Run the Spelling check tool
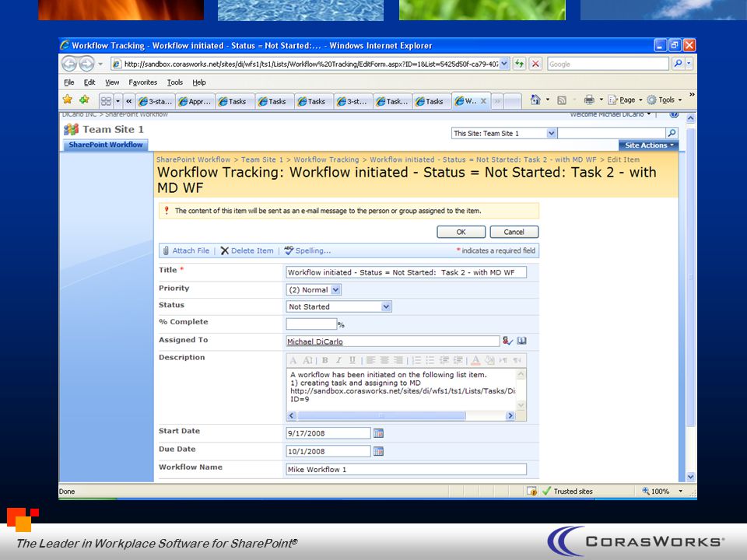Screen dimensions: 747x560 tap(307, 250)
